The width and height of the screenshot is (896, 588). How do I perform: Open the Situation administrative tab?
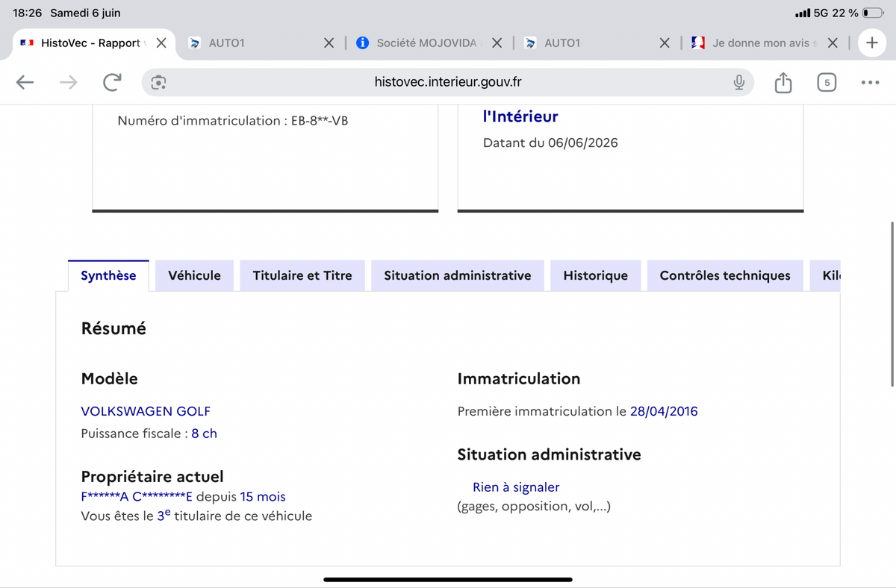[x=458, y=275]
